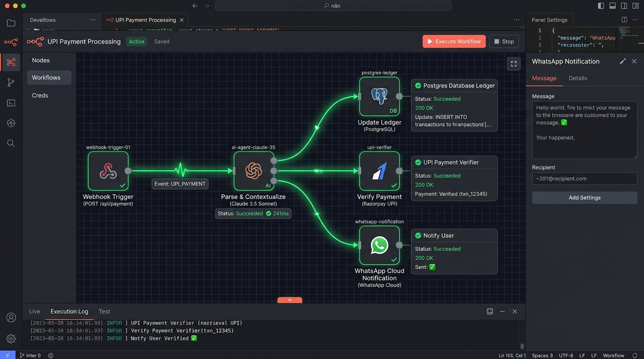Maximize the execution log panel
The height and width of the screenshot is (359, 644).
(x=490, y=311)
